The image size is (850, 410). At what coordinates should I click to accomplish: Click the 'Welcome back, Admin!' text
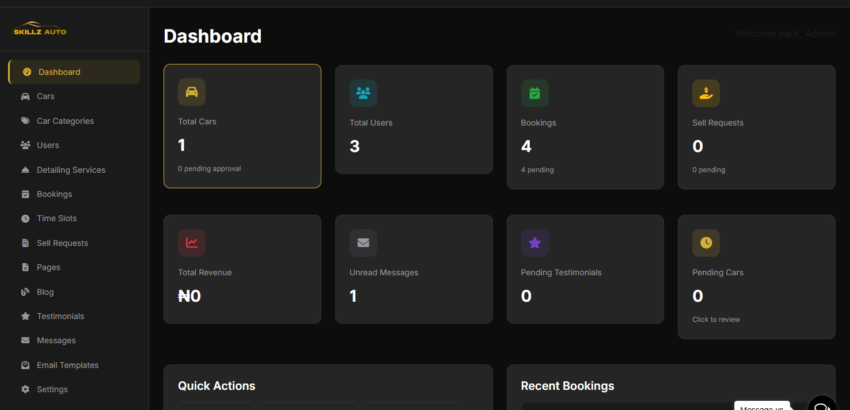[785, 34]
